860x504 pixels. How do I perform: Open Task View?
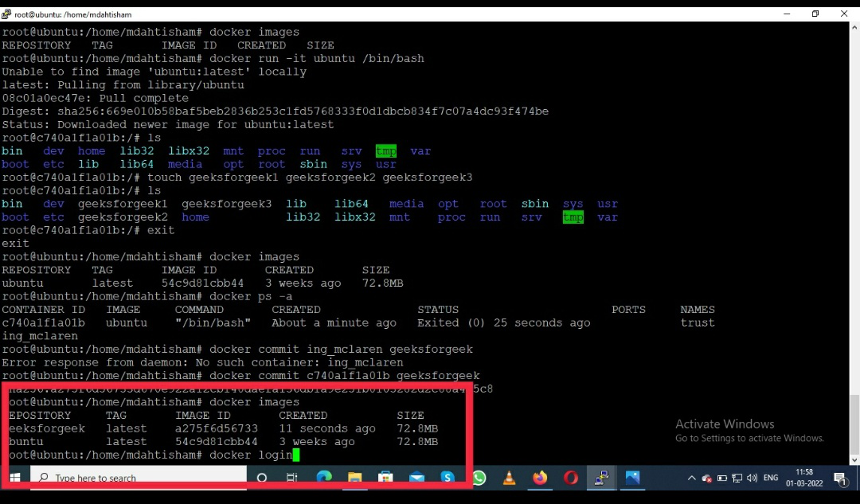(291, 478)
